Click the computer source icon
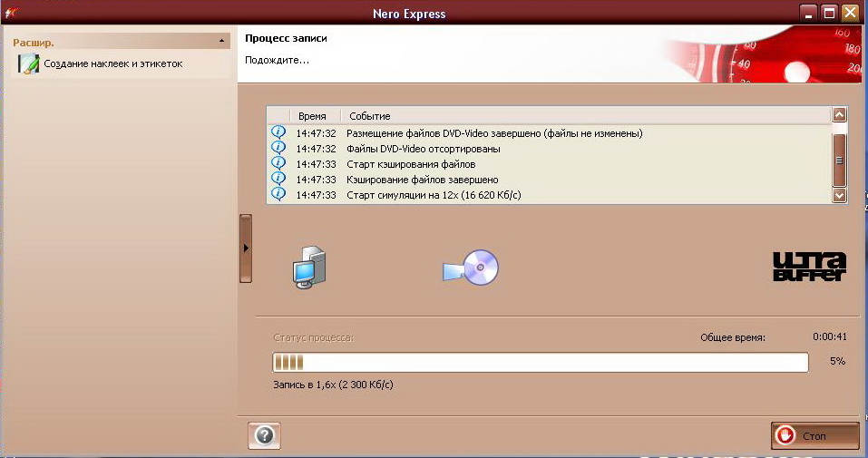This screenshot has height=458, width=868. tap(308, 268)
